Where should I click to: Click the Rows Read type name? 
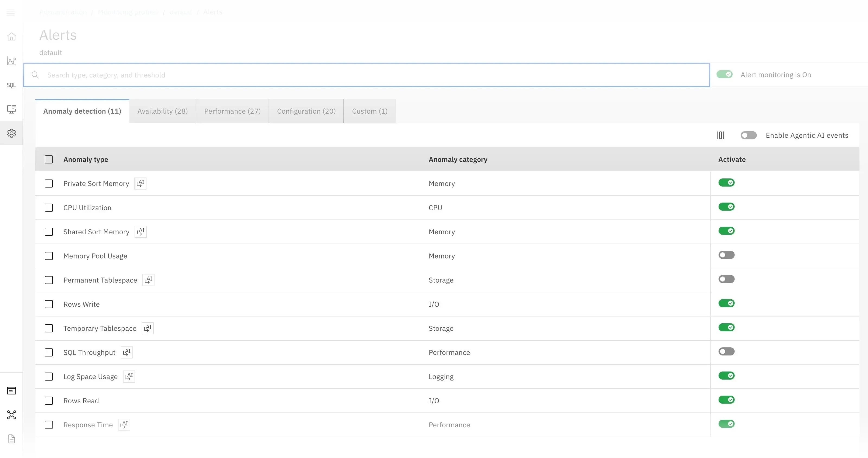(81, 401)
